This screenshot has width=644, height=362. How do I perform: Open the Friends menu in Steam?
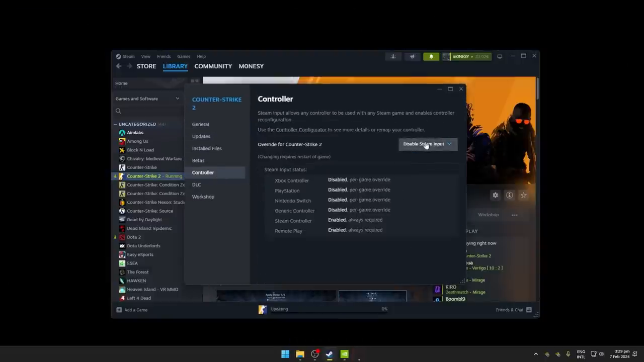[164, 57]
